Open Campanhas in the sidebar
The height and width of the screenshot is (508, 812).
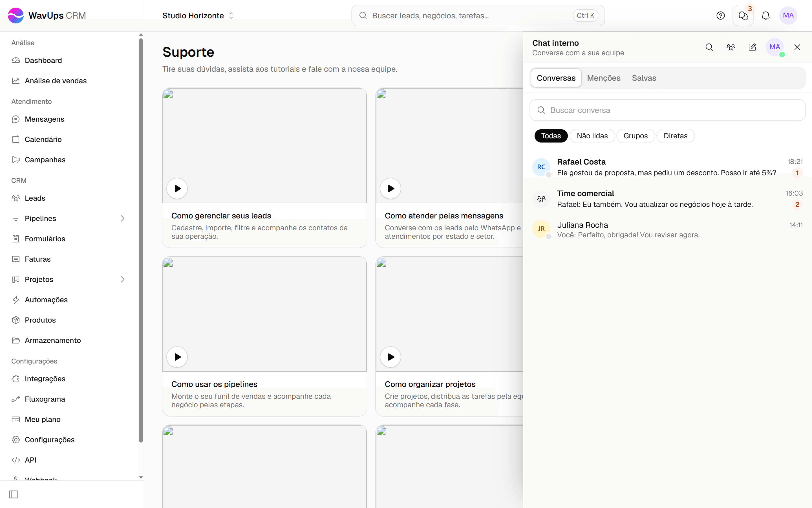pos(69,160)
